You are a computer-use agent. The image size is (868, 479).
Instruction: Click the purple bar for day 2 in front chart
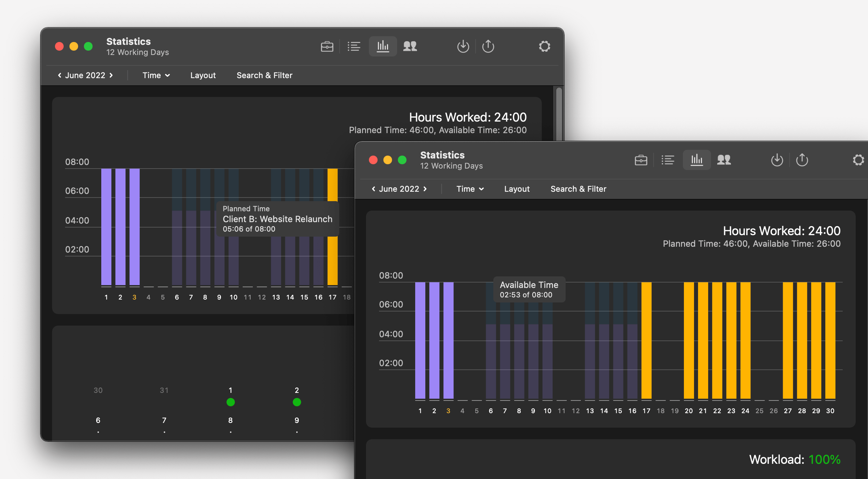[x=434, y=340]
